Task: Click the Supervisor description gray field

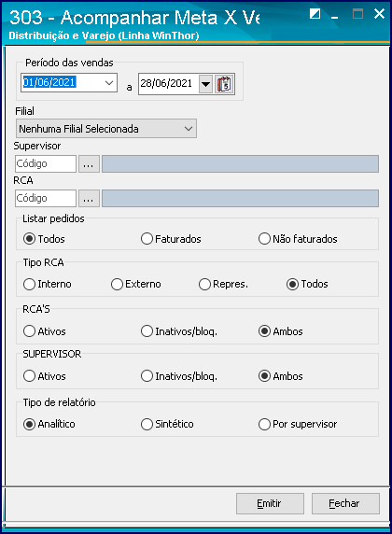Action: 240,163
